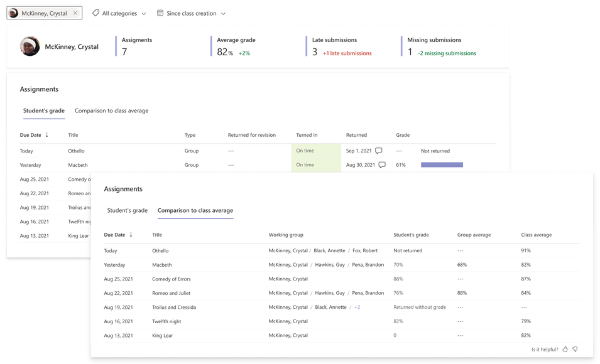Click Black, Annette in Othello working group
This screenshot has height=364, width=600.
[329, 251]
